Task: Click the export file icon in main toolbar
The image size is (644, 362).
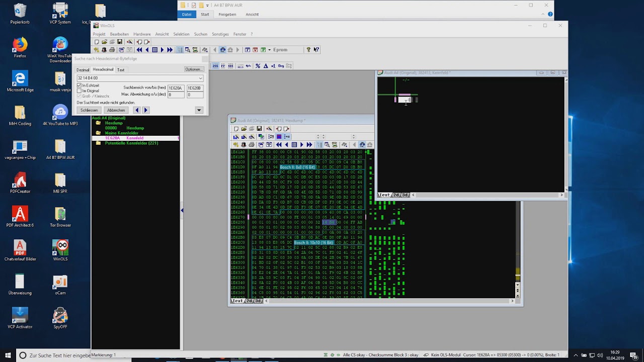Action: 147,42
